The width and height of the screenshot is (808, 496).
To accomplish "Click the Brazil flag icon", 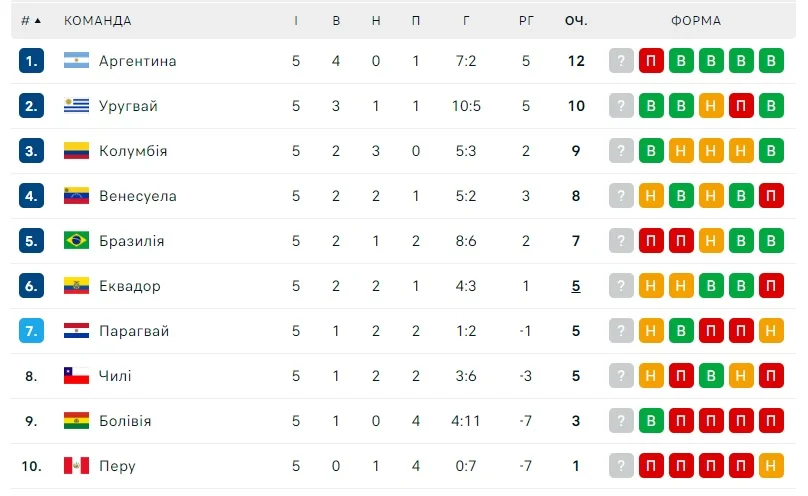I will pos(76,241).
